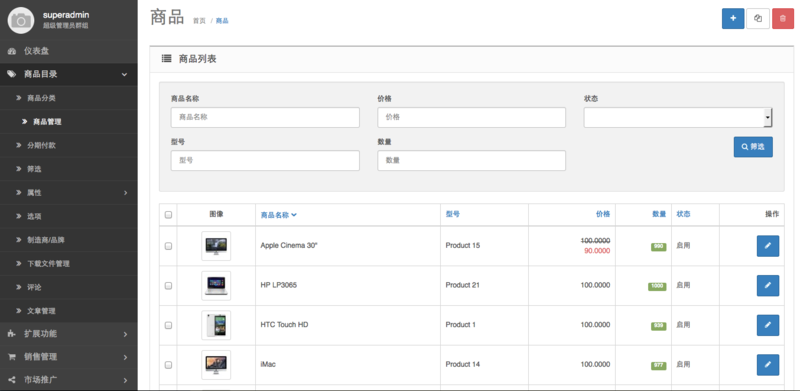Click the share icon beside 市场推广
800x391 pixels.
(12, 380)
